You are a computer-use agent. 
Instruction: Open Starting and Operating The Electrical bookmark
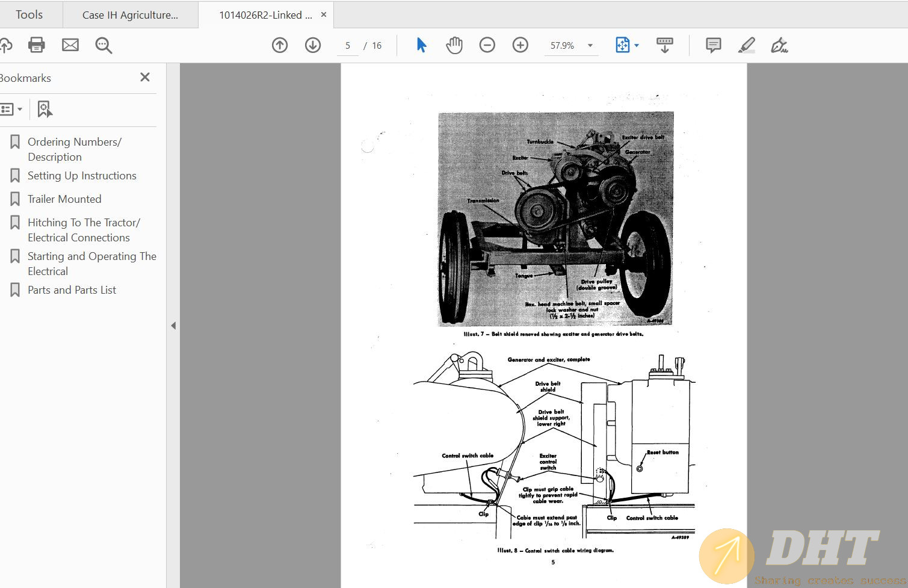click(x=92, y=264)
